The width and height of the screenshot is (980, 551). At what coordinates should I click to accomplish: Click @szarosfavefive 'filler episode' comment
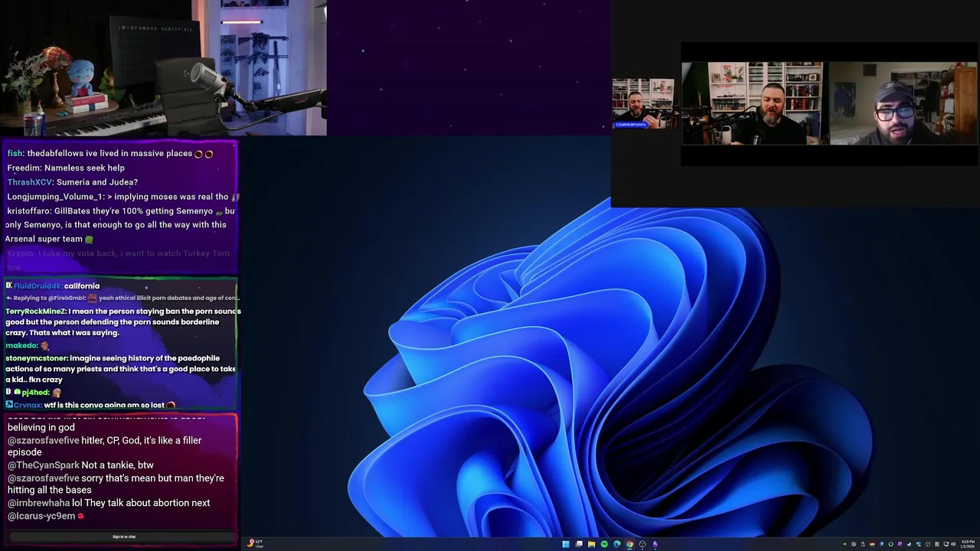[x=105, y=446]
